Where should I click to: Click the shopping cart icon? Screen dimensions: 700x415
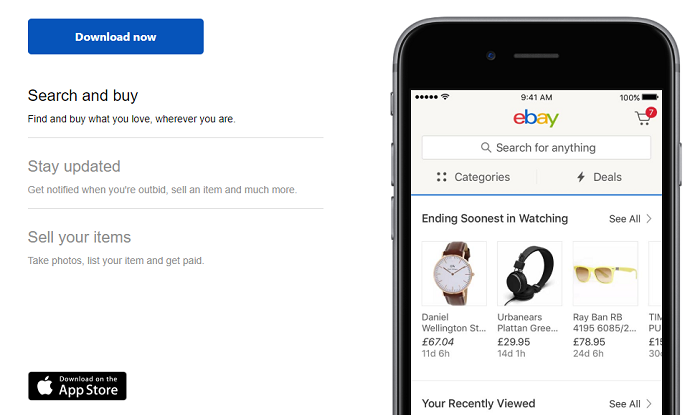[x=642, y=119]
